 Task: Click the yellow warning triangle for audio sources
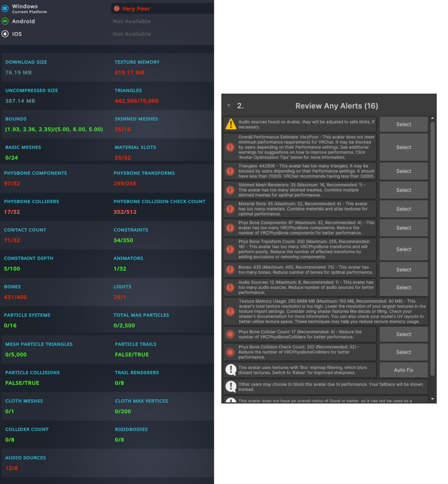[231, 124]
